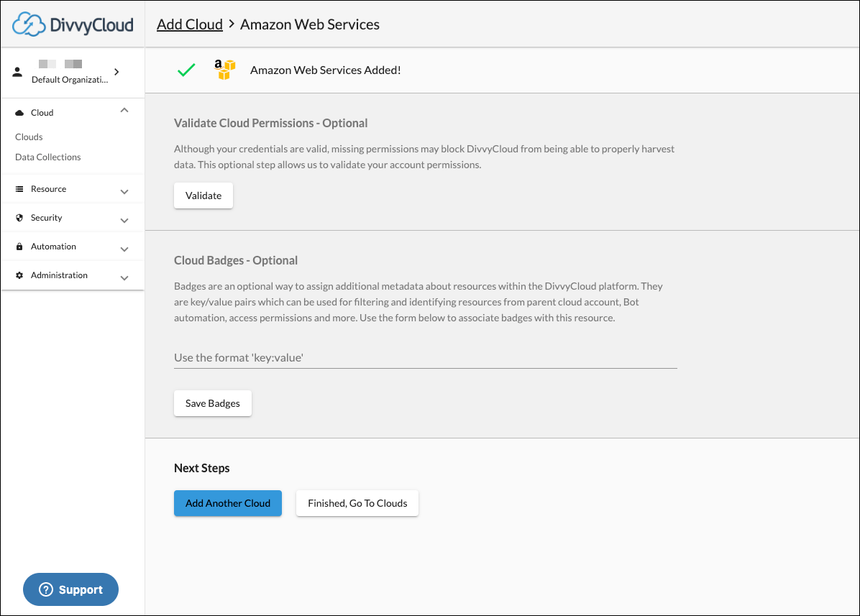Click 'Validate Cloud Permissions - Optional' heading
860x616 pixels.
[x=271, y=124]
